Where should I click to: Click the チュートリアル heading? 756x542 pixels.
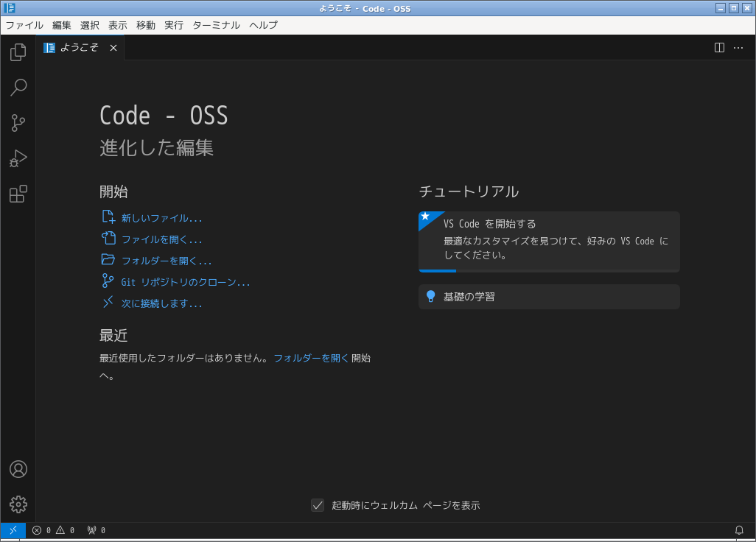point(469,191)
